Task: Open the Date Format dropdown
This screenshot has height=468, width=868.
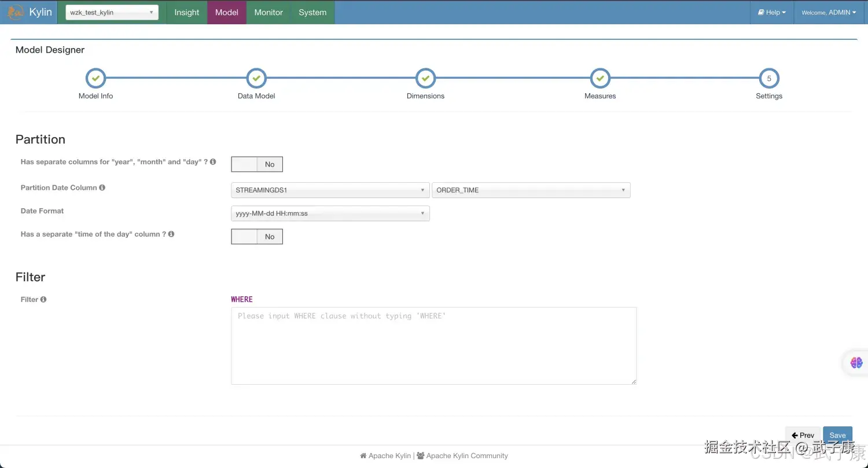Action: pos(330,213)
